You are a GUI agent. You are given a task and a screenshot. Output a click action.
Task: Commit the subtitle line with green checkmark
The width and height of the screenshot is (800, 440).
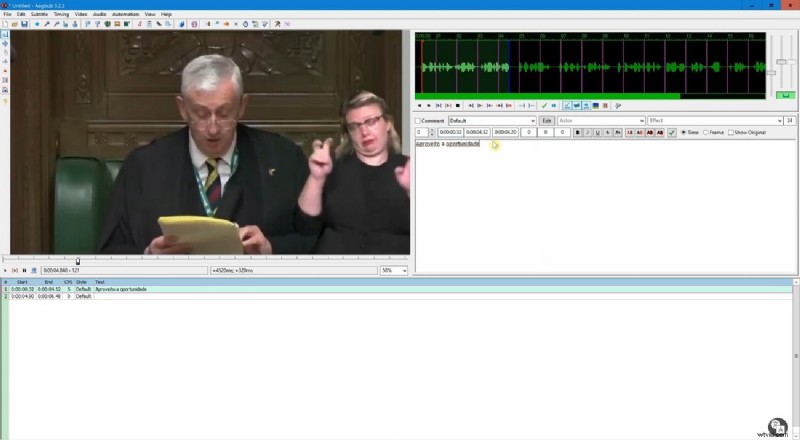point(672,132)
